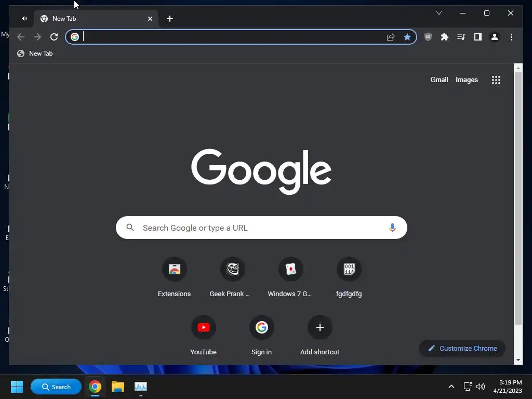Reload the page with the refresh icon

pyautogui.click(x=54, y=37)
